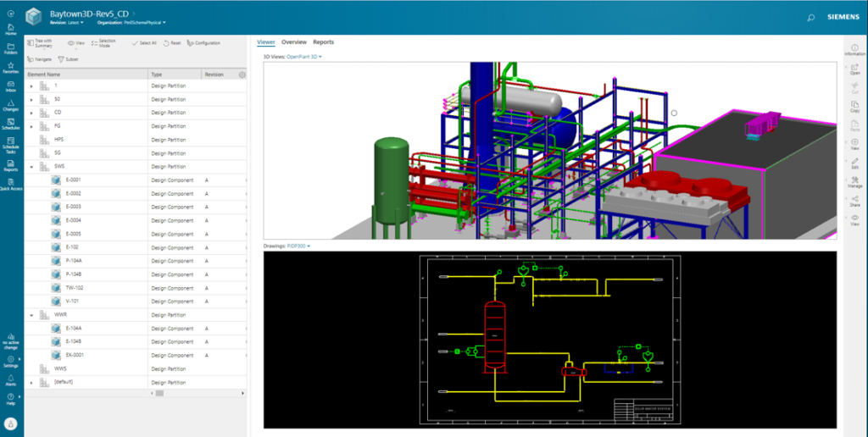Expand the S0 design partition
Viewport: 868px width, 437px height.
(x=31, y=100)
